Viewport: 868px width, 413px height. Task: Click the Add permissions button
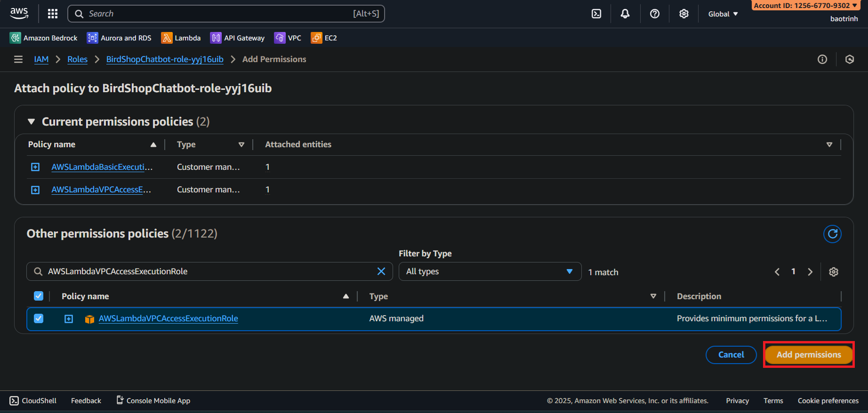808,355
